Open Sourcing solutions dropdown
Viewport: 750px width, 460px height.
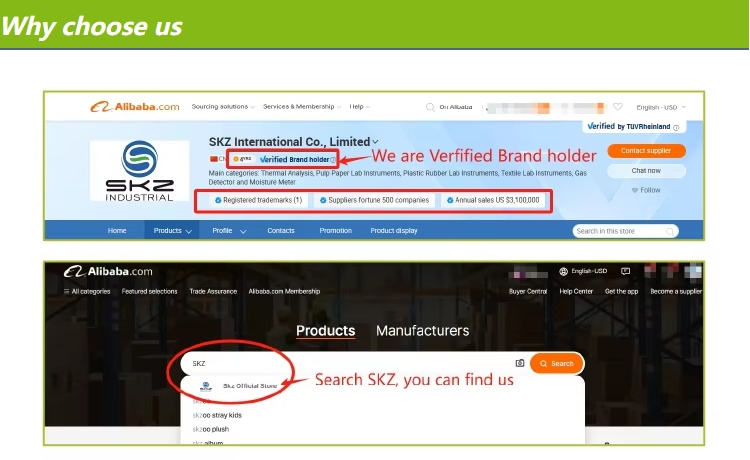223,107
